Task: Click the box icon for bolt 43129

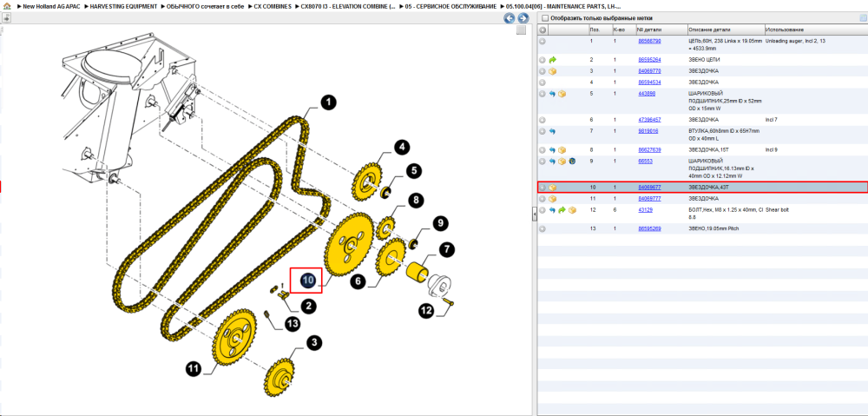Action: [572, 210]
